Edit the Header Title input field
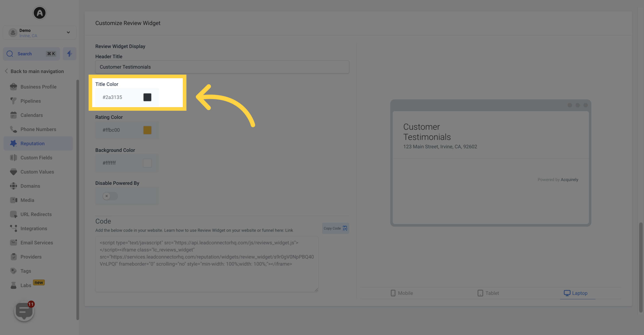Viewport: 644px width, 335px height. pos(222,67)
